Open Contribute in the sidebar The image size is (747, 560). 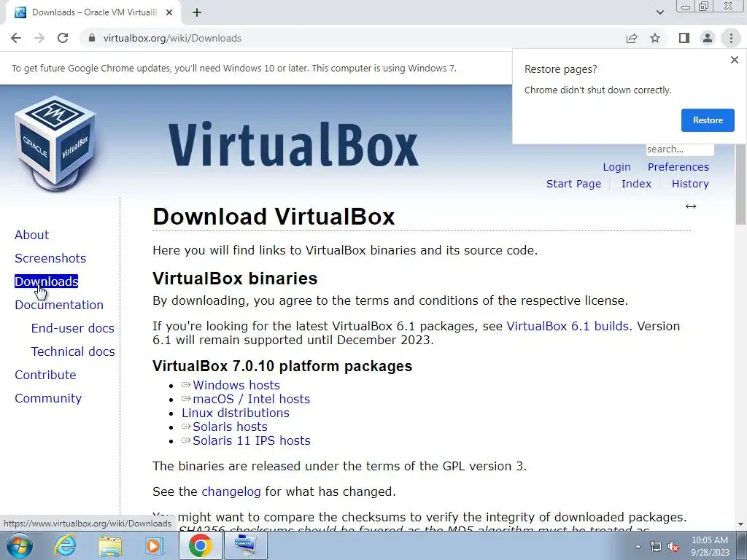coord(45,375)
